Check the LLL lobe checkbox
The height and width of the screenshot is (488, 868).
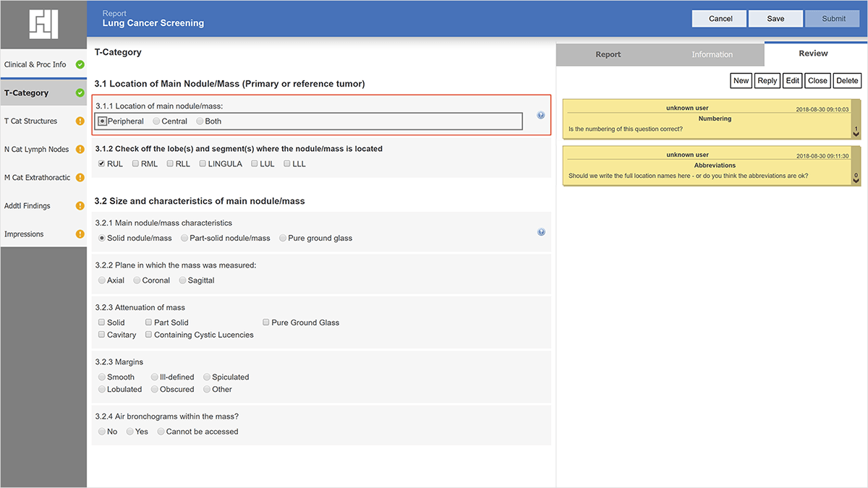[287, 164]
